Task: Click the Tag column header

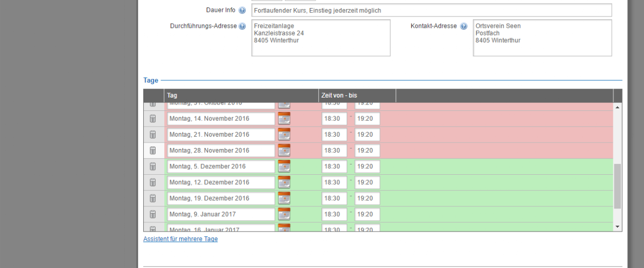Action: [x=241, y=95]
